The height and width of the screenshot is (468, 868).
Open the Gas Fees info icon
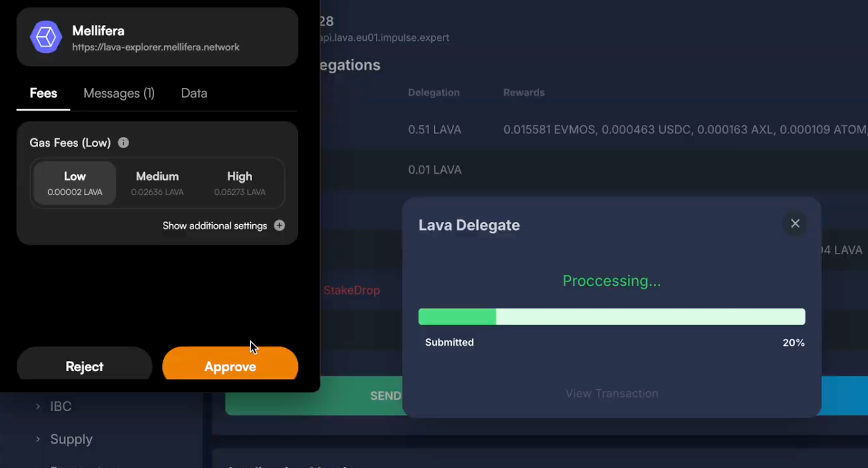point(124,143)
